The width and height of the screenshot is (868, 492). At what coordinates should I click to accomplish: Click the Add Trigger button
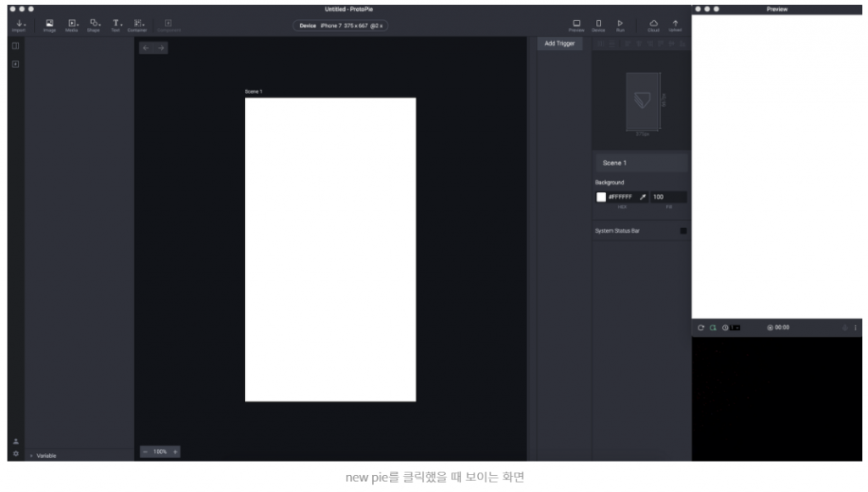click(x=559, y=44)
